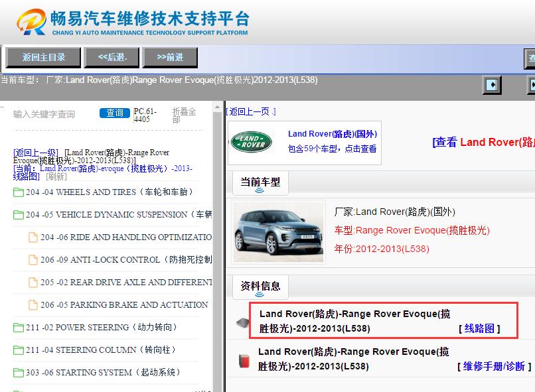Click Evoque title text in 维修手册 row
Viewport: 535px width, 392px height.
point(354,359)
